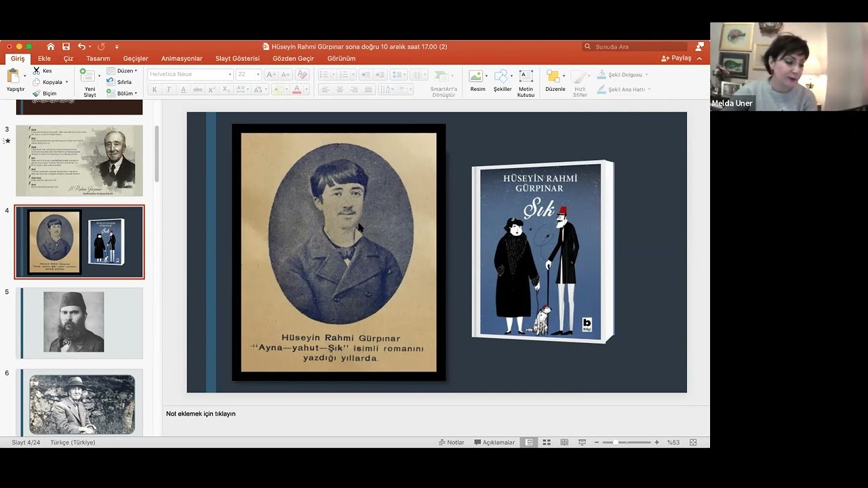Open the Slayt Gösterisi tab
Screen dimensions: 868x488
click(237, 58)
